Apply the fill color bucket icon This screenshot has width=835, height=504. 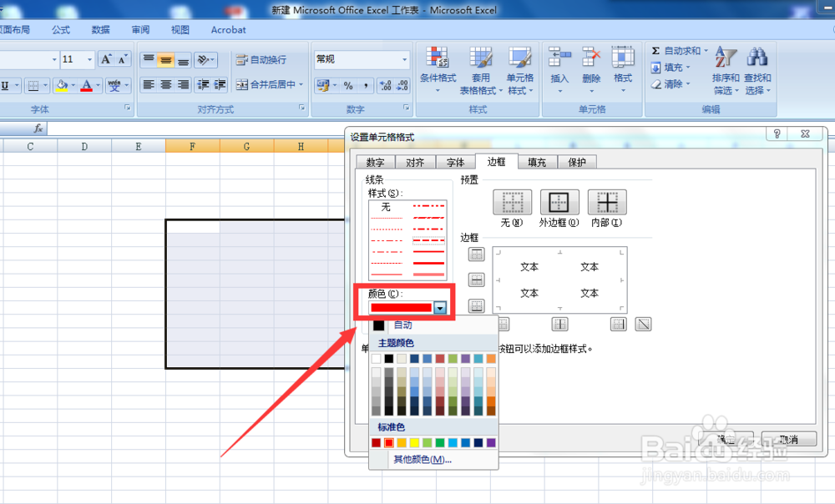63,85
